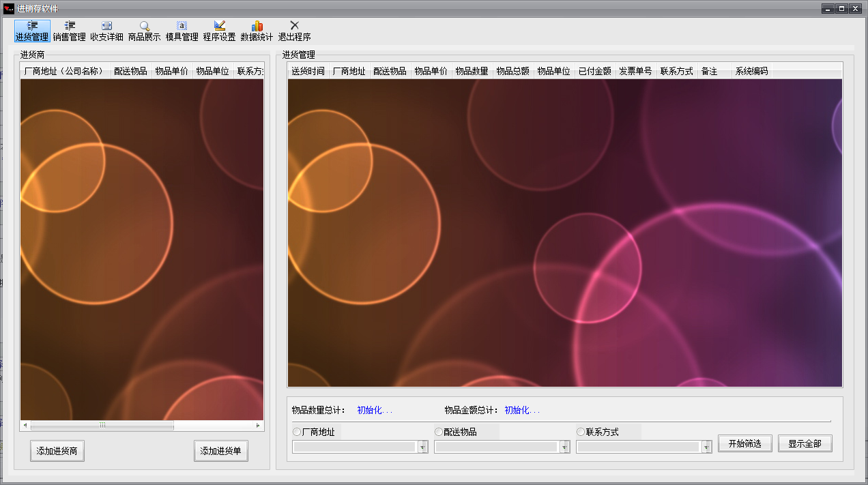Click 初始化 value beside 物品金额总计
868x485 pixels.
point(522,410)
